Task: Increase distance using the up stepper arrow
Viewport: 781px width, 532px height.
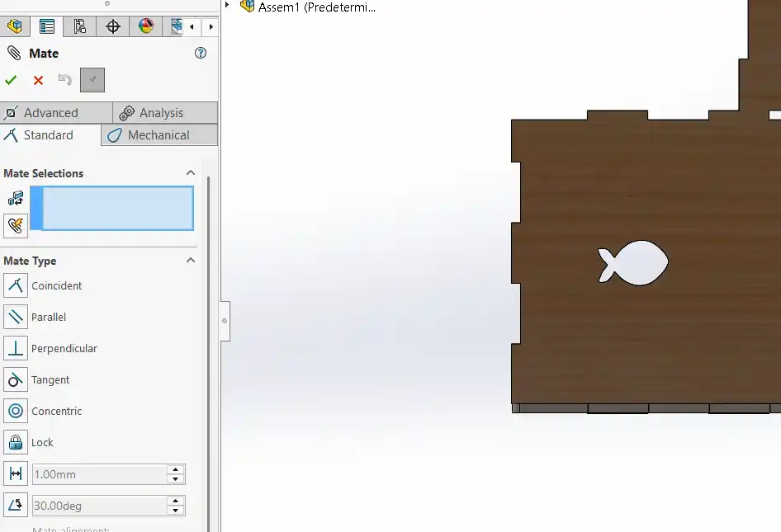Action: click(176, 468)
